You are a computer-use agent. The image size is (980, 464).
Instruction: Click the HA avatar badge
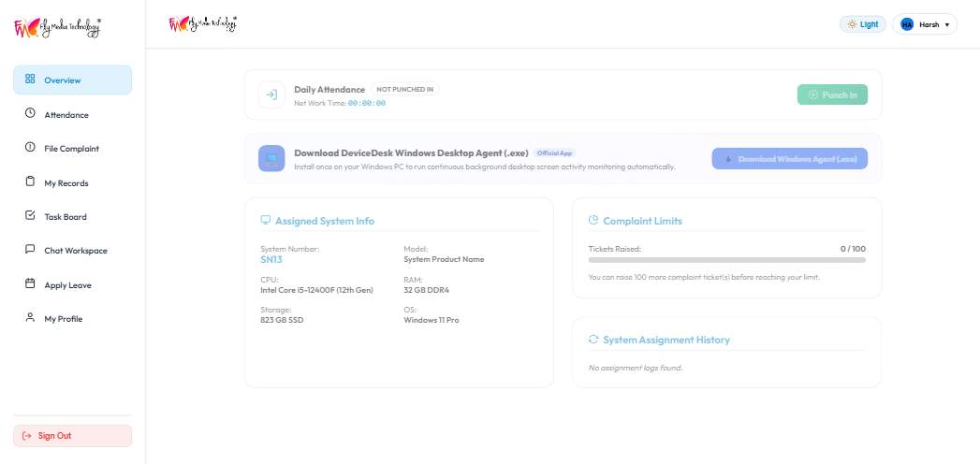coord(907,24)
